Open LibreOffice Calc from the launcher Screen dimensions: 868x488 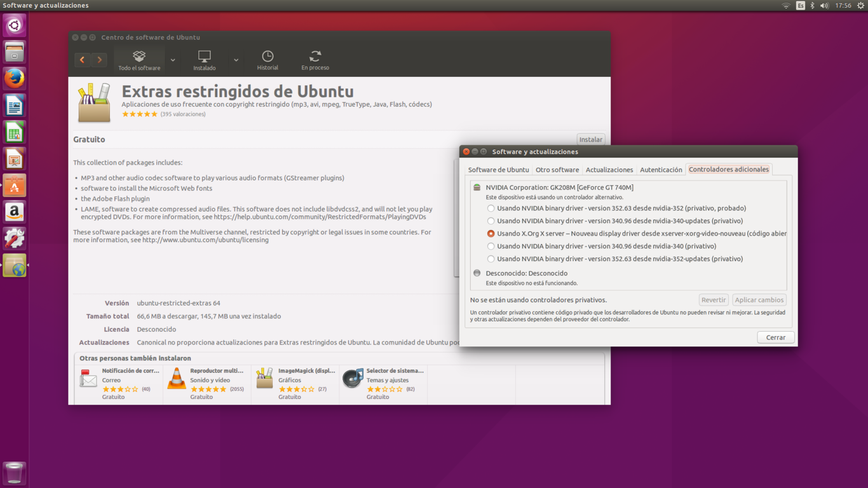pos(14,132)
